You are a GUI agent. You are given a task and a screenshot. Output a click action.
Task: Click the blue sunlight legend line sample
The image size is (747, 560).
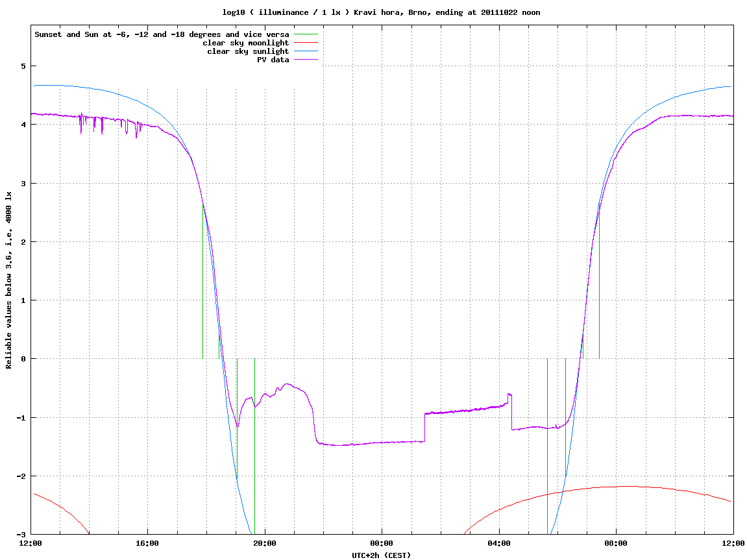click(x=306, y=51)
